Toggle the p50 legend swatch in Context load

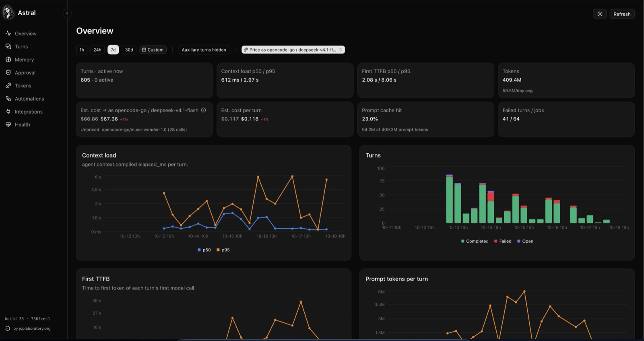tap(199, 250)
